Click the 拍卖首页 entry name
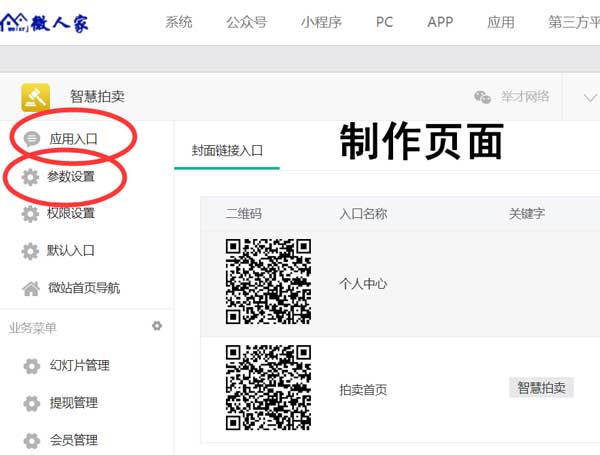Viewport: 600px width, 455px height. coord(363,390)
